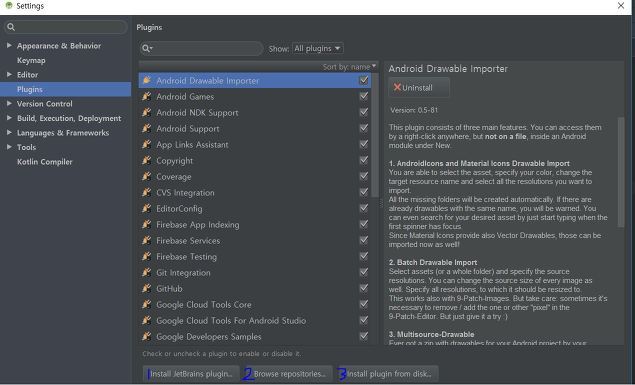Close the Settings dialog
Screen dimensions: 635x385
[x=621, y=6]
